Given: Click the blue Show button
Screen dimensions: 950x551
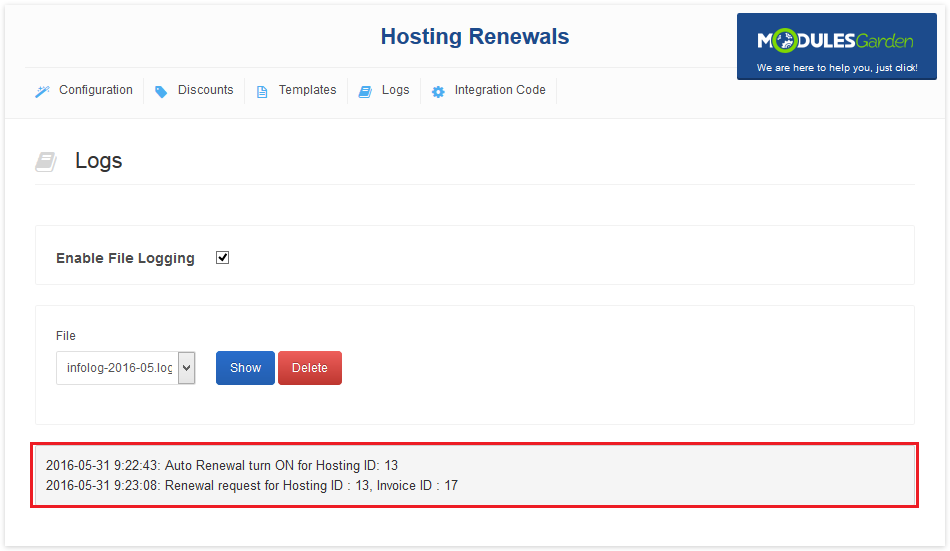Looking at the screenshot, I should coord(245,368).
